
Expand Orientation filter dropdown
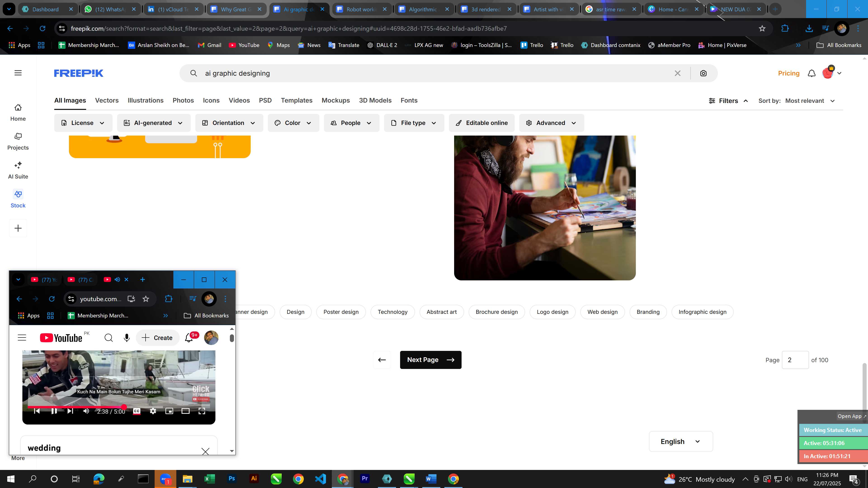[x=229, y=123]
